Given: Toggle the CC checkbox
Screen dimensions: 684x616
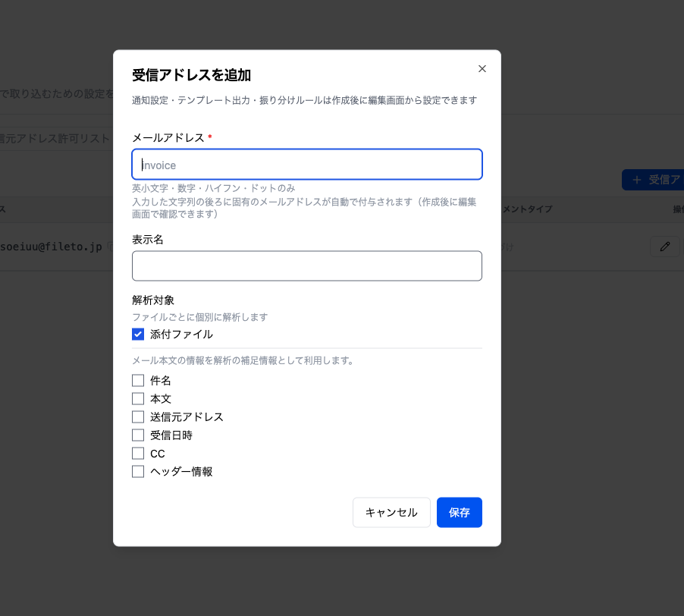Looking at the screenshot, I should coord(138,453).
